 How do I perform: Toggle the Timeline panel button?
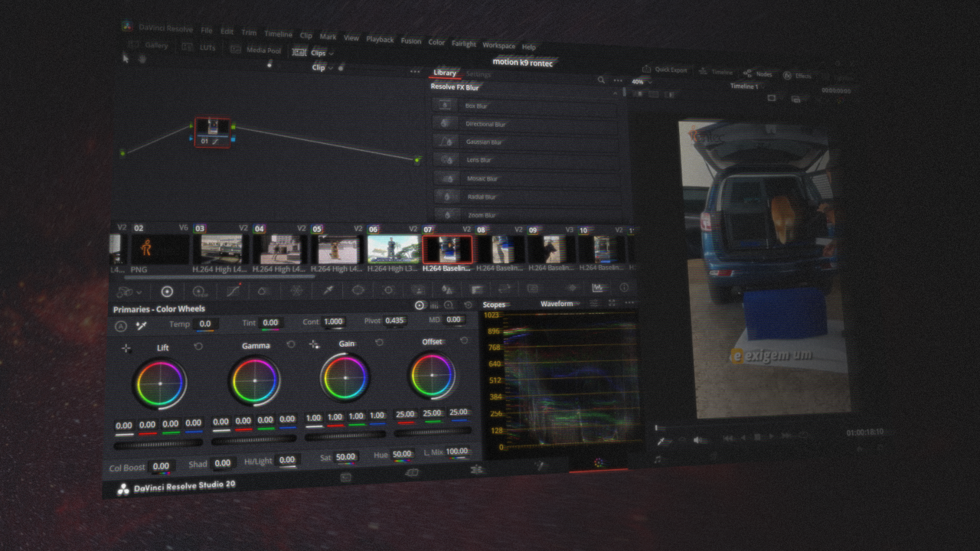click(715, 72)
